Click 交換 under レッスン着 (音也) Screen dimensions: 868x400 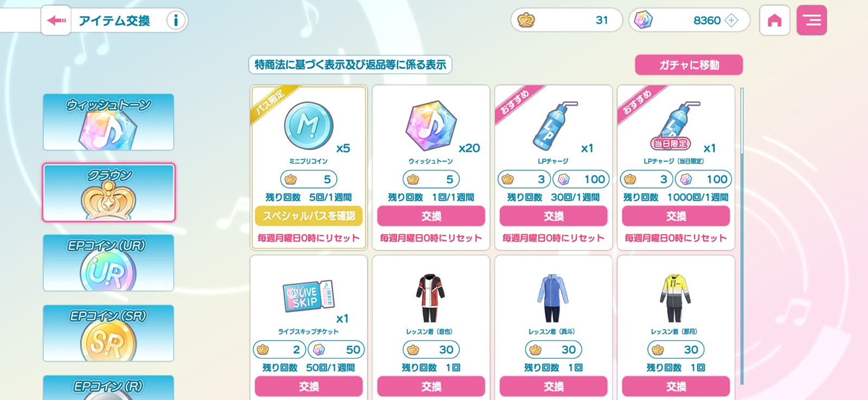point(431,386)
